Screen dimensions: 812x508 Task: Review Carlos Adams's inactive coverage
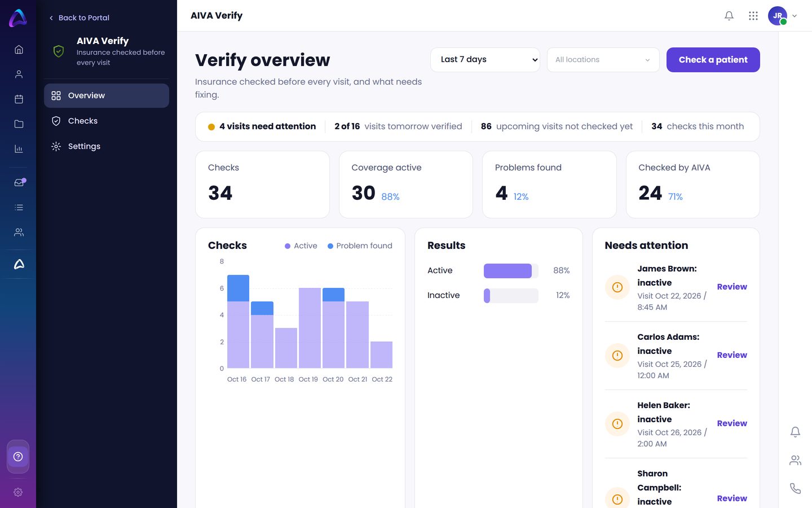(x=731, y=355)
